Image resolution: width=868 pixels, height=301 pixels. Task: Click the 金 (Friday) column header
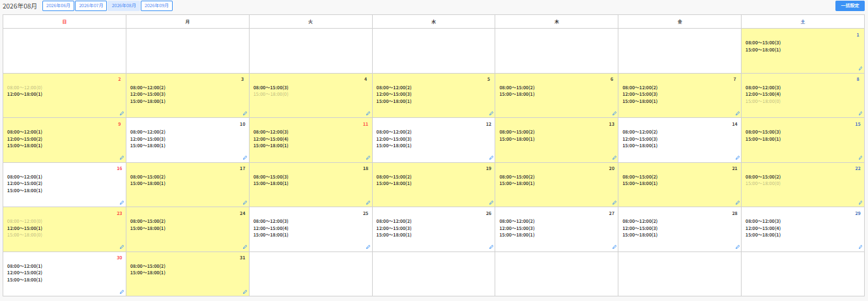point(680,21)
